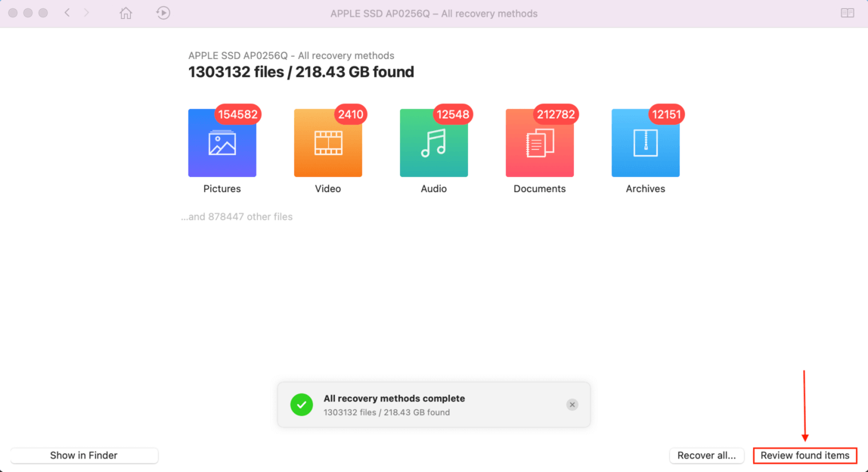Click the Documents label text
This screenshot has height=472, width=868.
pos(539,189)
